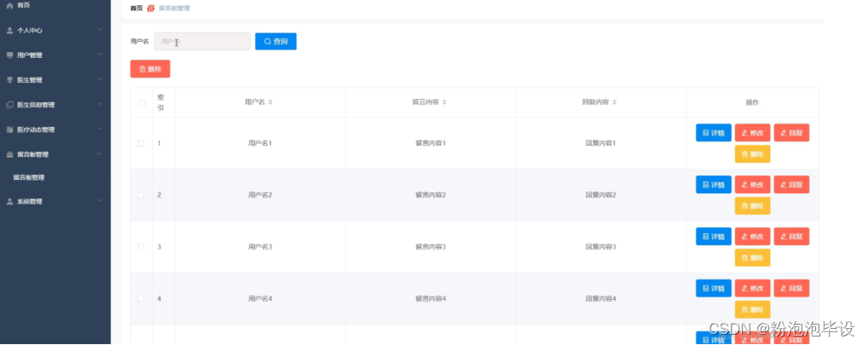Go to 首页 via the breadcrumb
This screenshot has height=345, width=868.
coord(136,9)
